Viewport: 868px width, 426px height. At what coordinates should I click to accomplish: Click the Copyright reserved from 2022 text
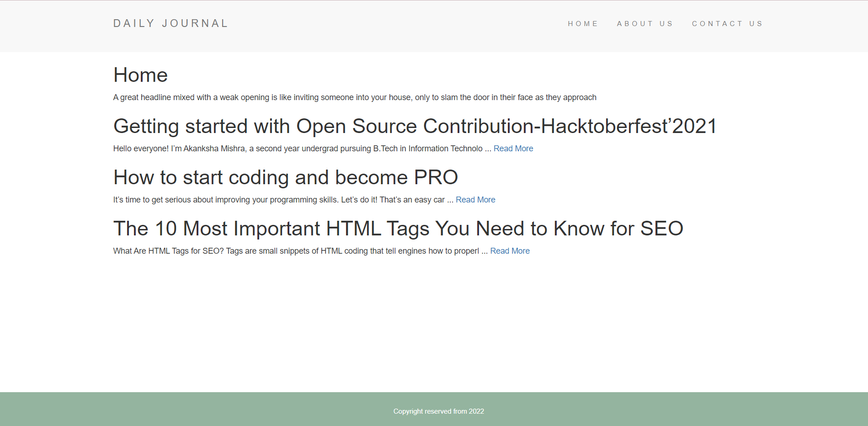[439, 411]
